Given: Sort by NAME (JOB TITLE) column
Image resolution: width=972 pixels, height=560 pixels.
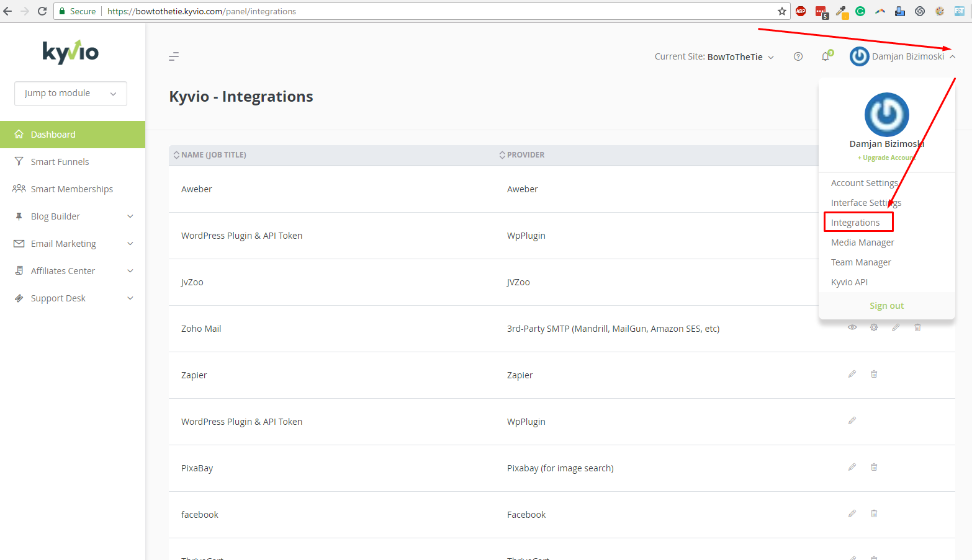Looking at the screenshot, I should pyautogui.click(x=210, y=155).
